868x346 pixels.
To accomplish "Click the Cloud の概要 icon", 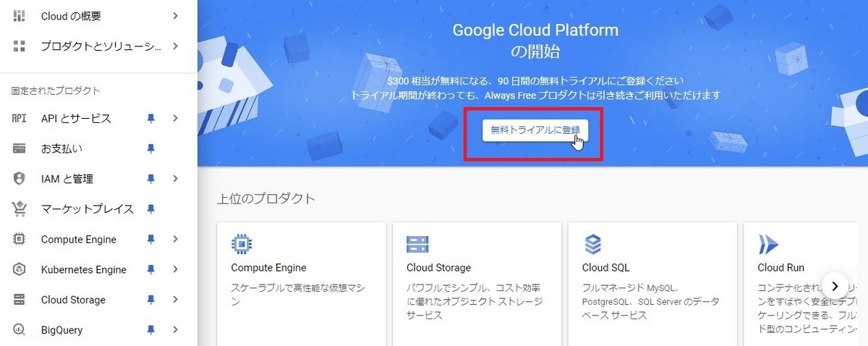I will click(20, 16).
